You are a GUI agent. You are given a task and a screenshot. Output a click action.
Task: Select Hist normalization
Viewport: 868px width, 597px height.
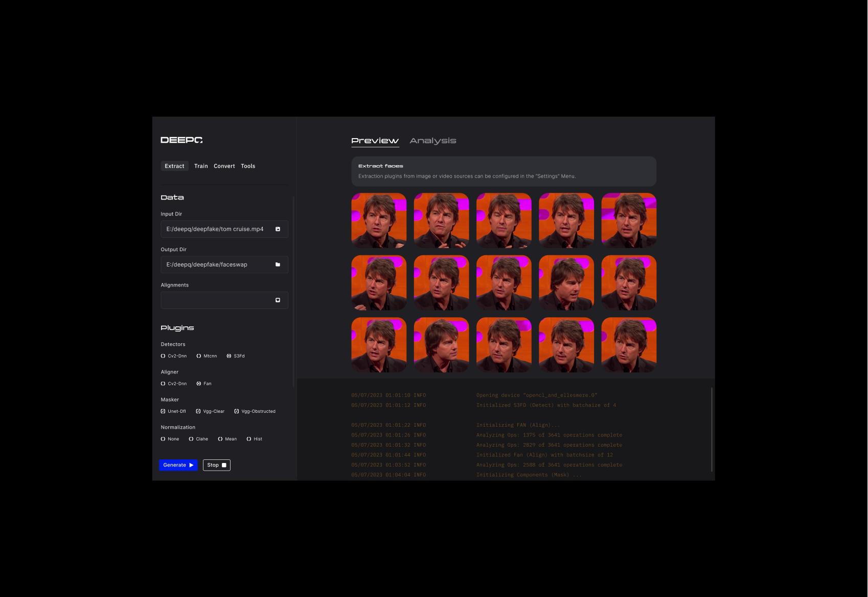tap(249, 439)
